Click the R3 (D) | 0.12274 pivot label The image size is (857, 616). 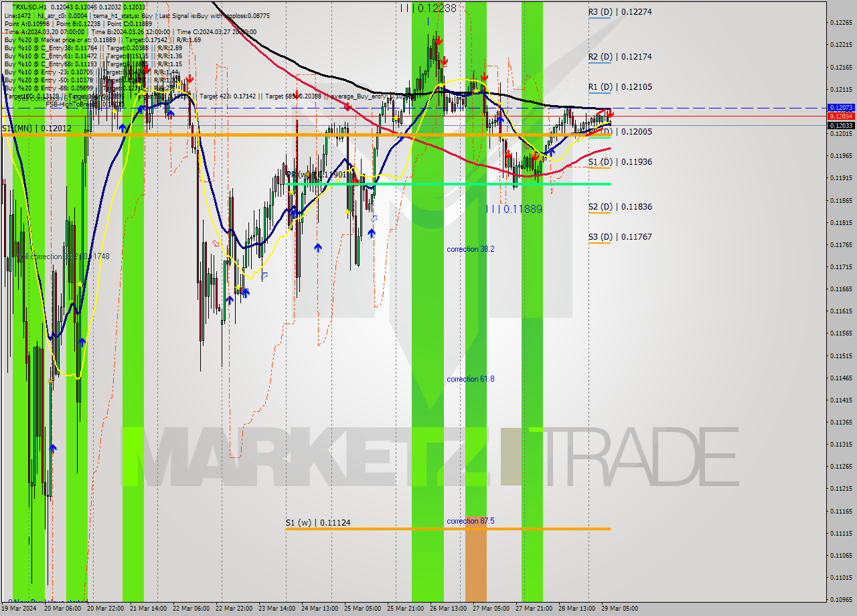pyautogui.click(x=620, y=11)
